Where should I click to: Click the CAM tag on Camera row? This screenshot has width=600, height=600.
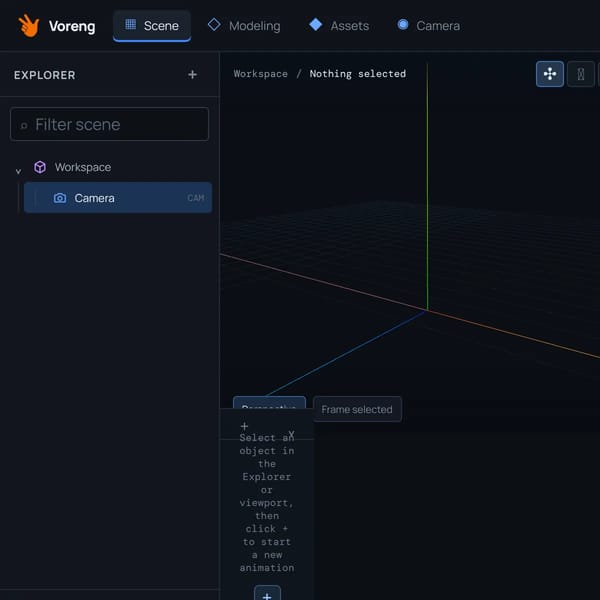(196, 198)
